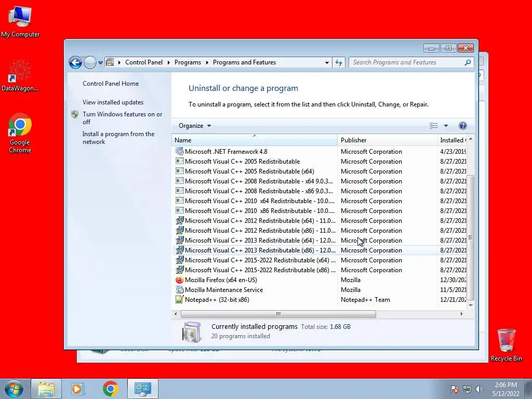Open Install a program from the network
532x399 pixels.
click(x=118, y=138)
